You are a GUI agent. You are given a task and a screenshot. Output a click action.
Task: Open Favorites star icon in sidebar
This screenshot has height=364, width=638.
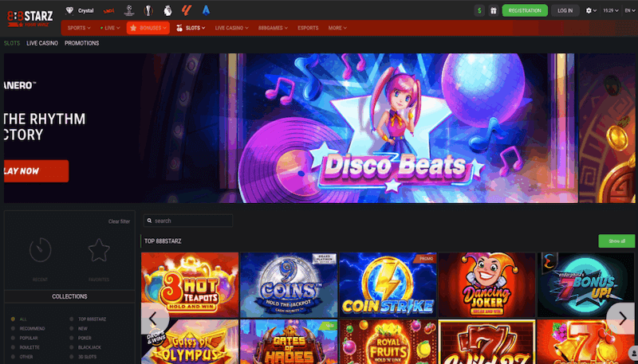(98, 251)
